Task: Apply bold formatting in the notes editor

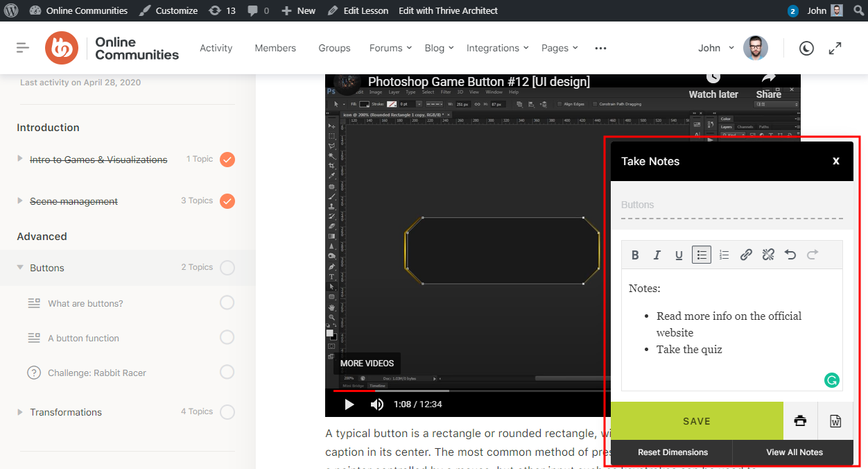Action: 634,255
